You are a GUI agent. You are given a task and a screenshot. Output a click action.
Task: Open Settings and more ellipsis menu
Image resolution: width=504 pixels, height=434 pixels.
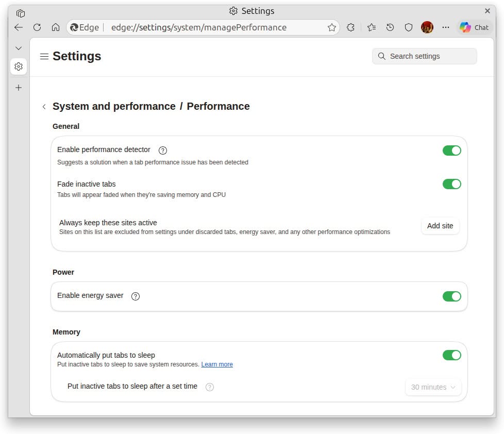[x=445, y=27]
